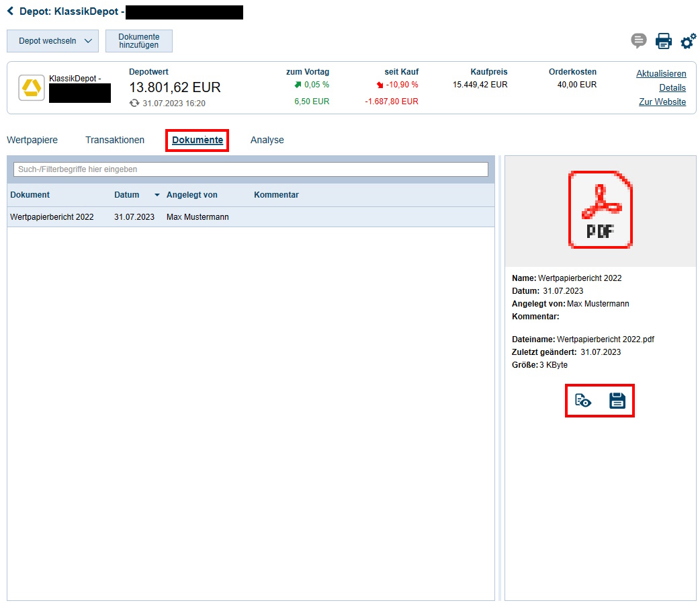This screenshot has height=605, width=700.
Task: Open the comments speech bubble icon
Action: pyautogui.click(x=638, y=41)
